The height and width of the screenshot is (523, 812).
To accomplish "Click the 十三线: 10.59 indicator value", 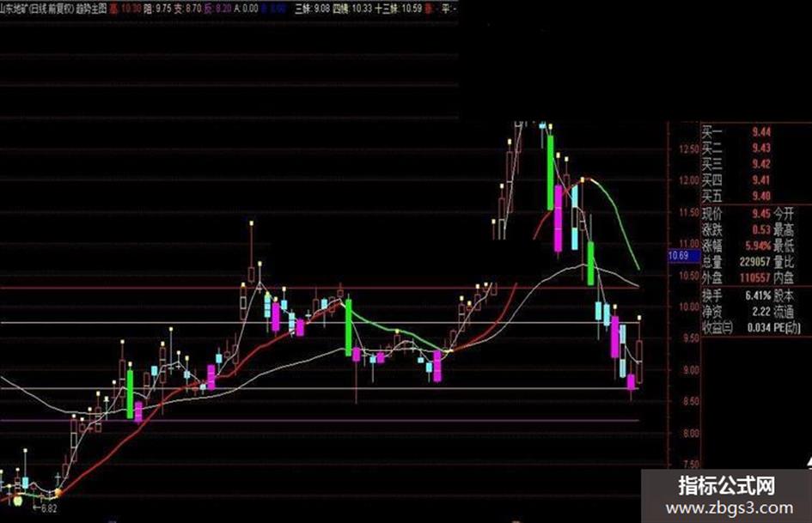I will tap(399, 9).
